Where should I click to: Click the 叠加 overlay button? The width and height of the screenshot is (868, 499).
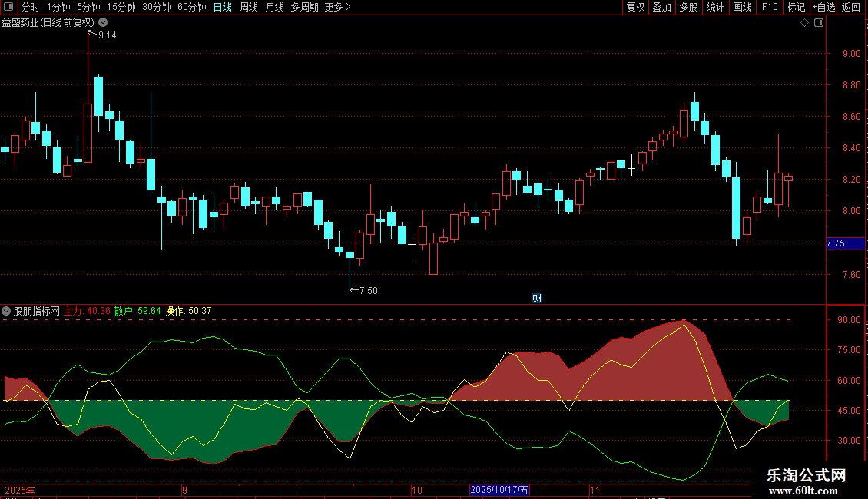(x=661, y=7)
